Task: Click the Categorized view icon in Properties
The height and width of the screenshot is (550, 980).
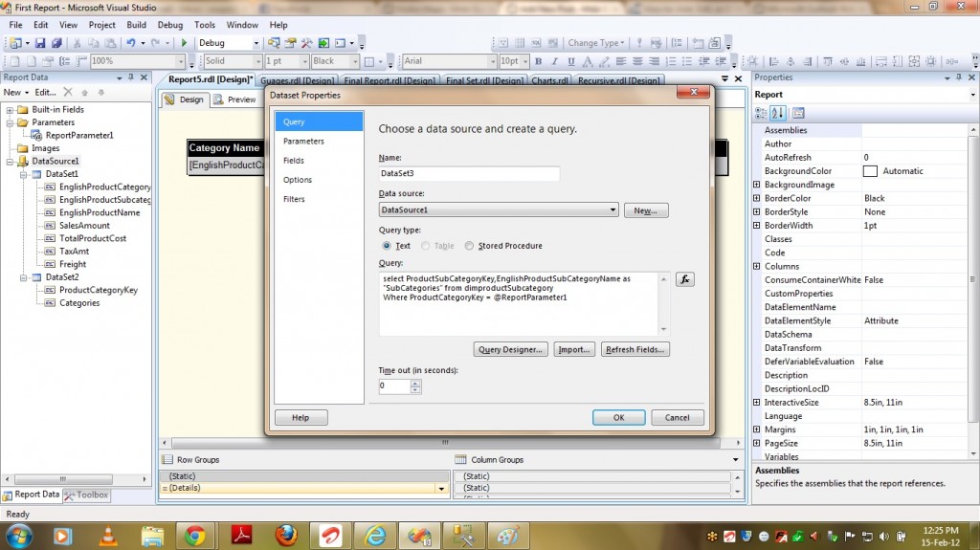Action: 764,113
